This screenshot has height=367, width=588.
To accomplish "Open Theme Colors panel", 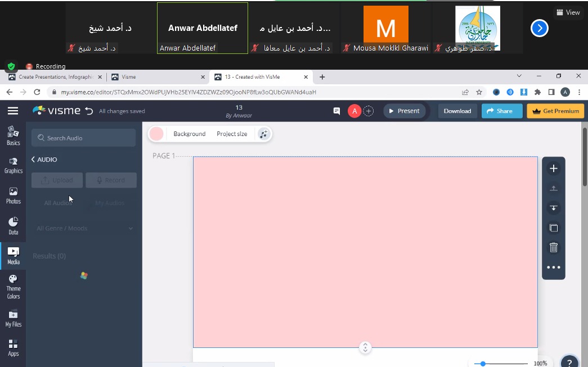I will tap(13, 287).
